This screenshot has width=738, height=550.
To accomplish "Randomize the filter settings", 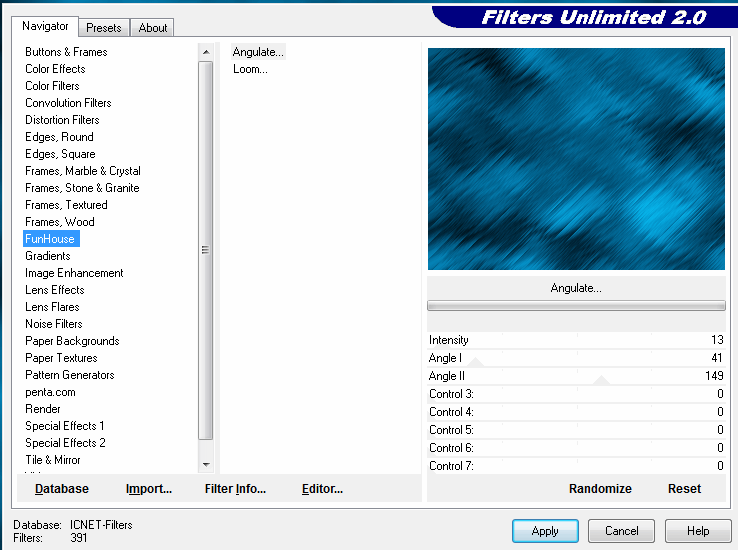I will pos(600,489).
